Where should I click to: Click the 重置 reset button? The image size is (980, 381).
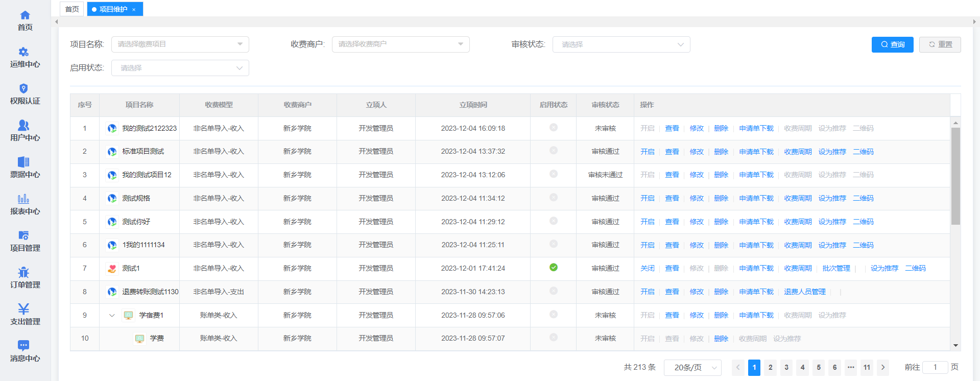pyautogui.click(x=940, y=44)
